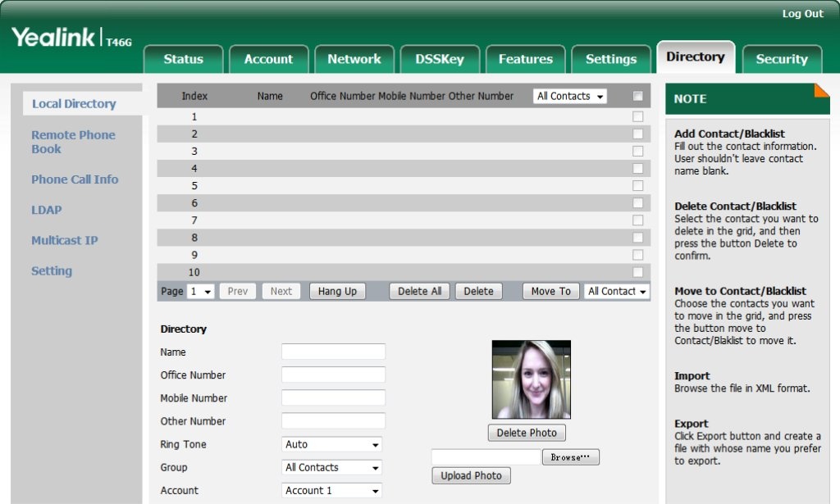Open the Account 1 dropdown
840x504 pixels.
click(x=332, y=491)
